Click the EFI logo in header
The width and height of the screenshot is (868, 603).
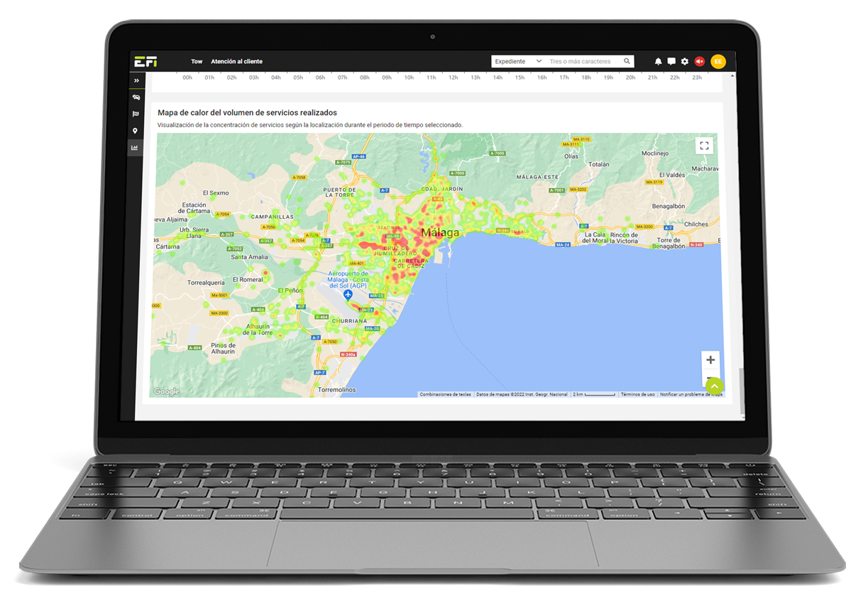click(145, 62)
